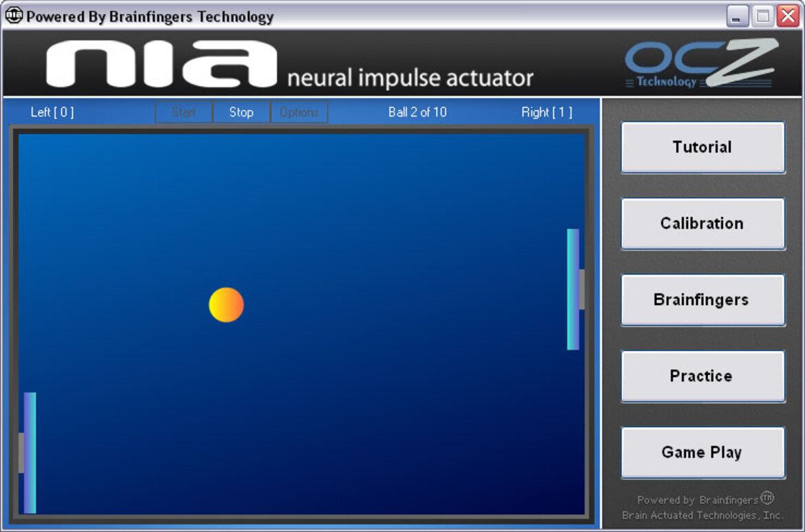Image resolution: width=805 pixels, height=532 pixels.
Task: Click the greyed-out Start button
Action: point(184,112)
